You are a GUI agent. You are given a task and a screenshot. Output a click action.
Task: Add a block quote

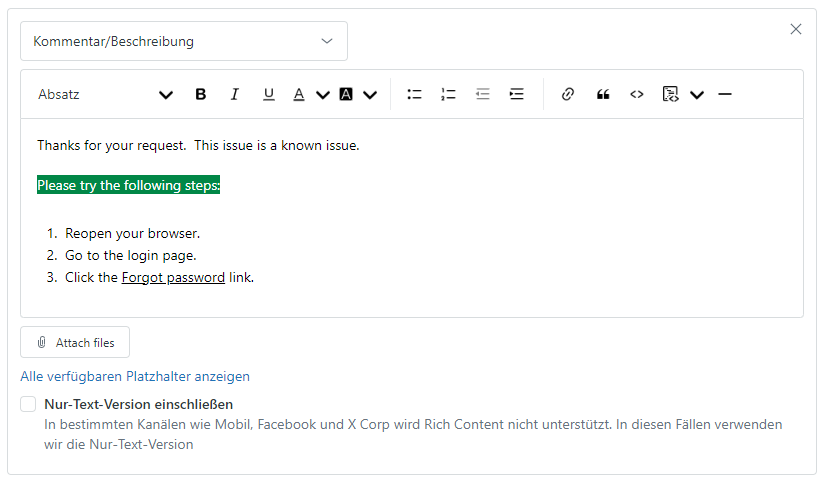(x=603, y=94)
